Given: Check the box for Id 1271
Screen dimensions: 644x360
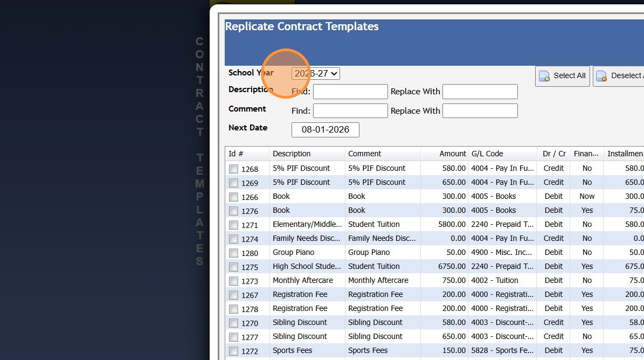Looking at the screenshot, I should 233,225.
